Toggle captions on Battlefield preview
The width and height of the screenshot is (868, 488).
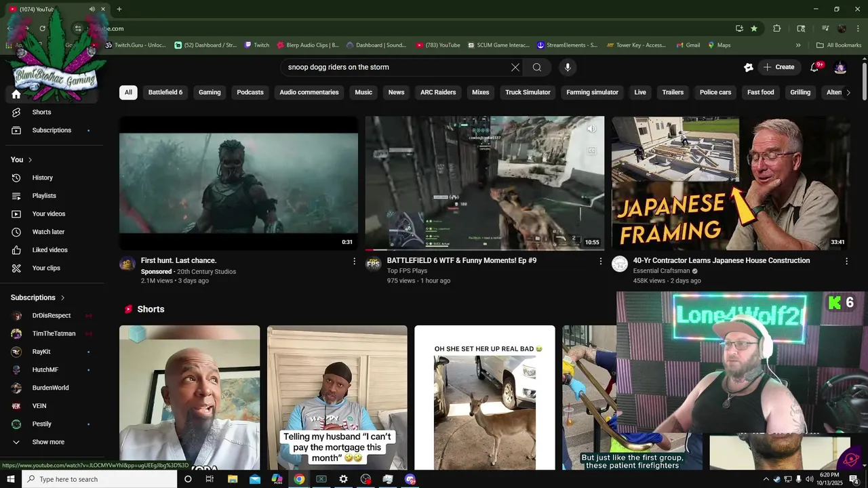[591, 150]
